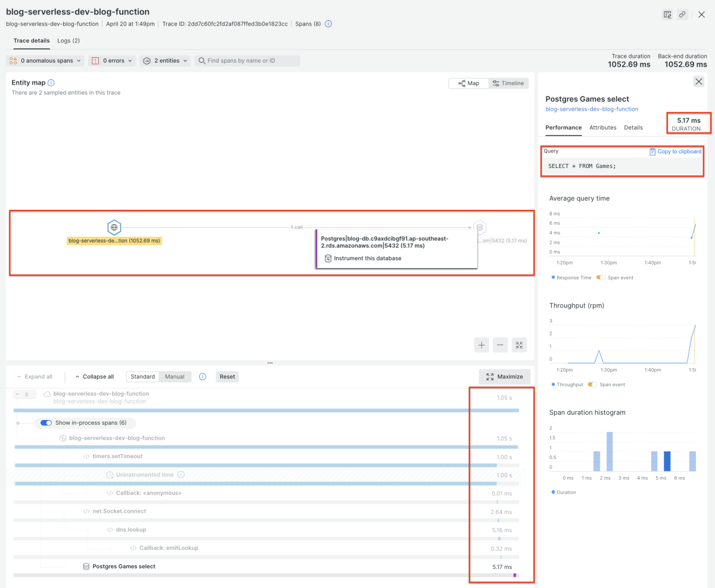Click the info icon beside Uninstrumented time
Image resolution: width=715 pixels, height=588 pixels.
pyautogui.click(x=181, y=475)
